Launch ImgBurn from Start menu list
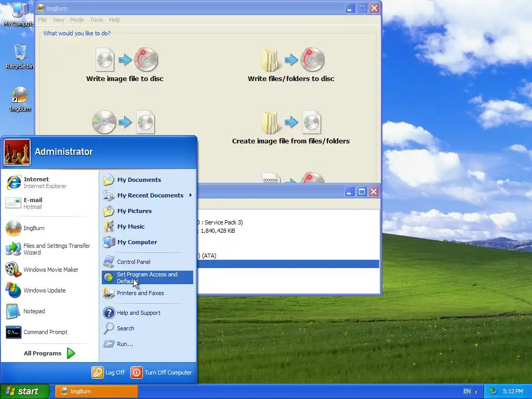 pos(50,228)
